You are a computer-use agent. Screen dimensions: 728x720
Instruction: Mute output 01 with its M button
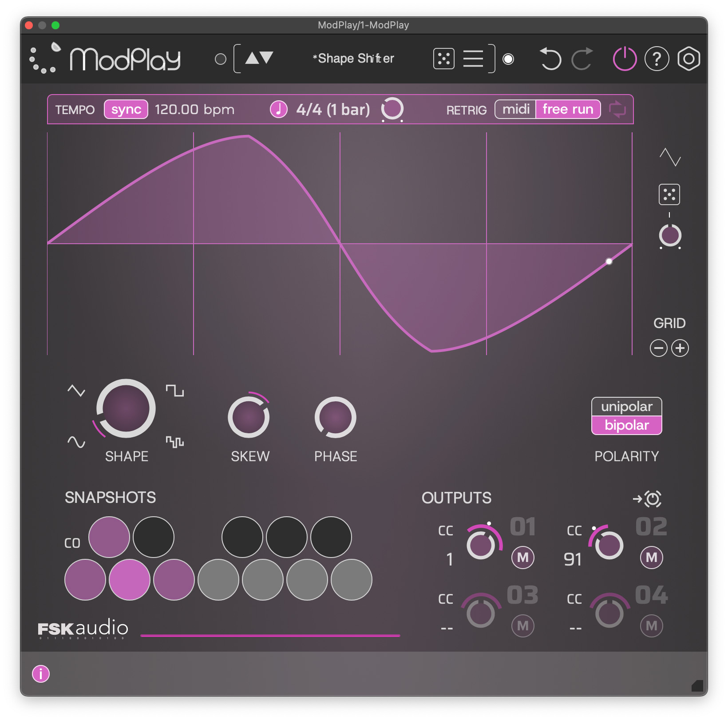point(523,558)
